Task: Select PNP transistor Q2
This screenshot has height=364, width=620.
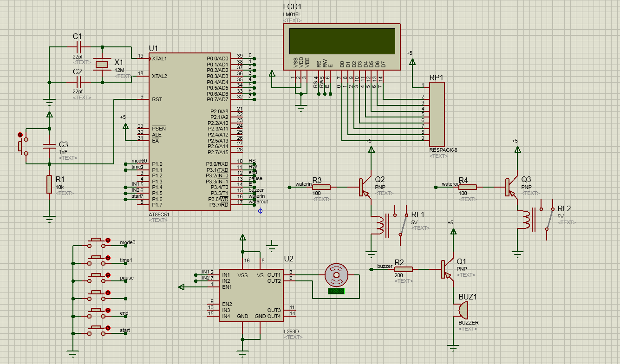Action: coord(365,187)
